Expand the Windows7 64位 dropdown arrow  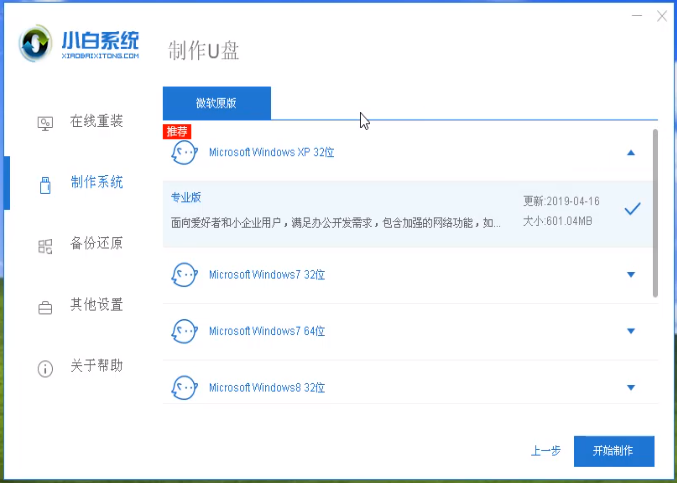(631, 331)
